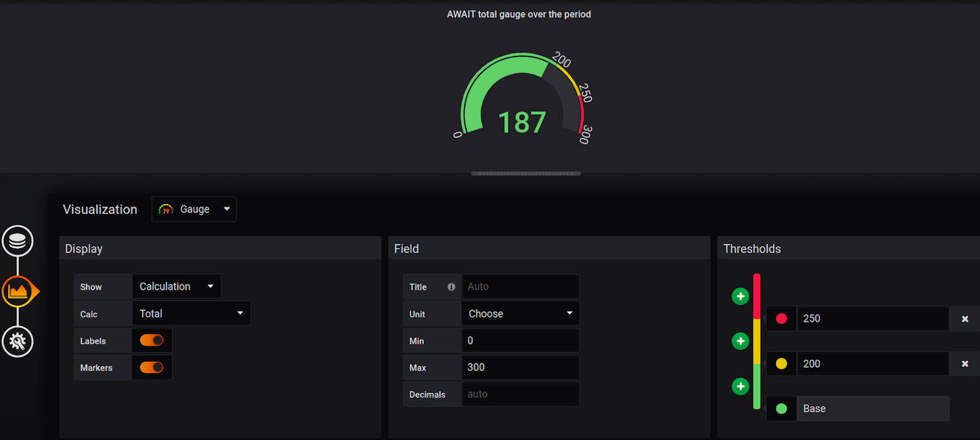Click the panel title AWAIT total gauge
Screen dimensions: 980x440
(x=519, y=14)
